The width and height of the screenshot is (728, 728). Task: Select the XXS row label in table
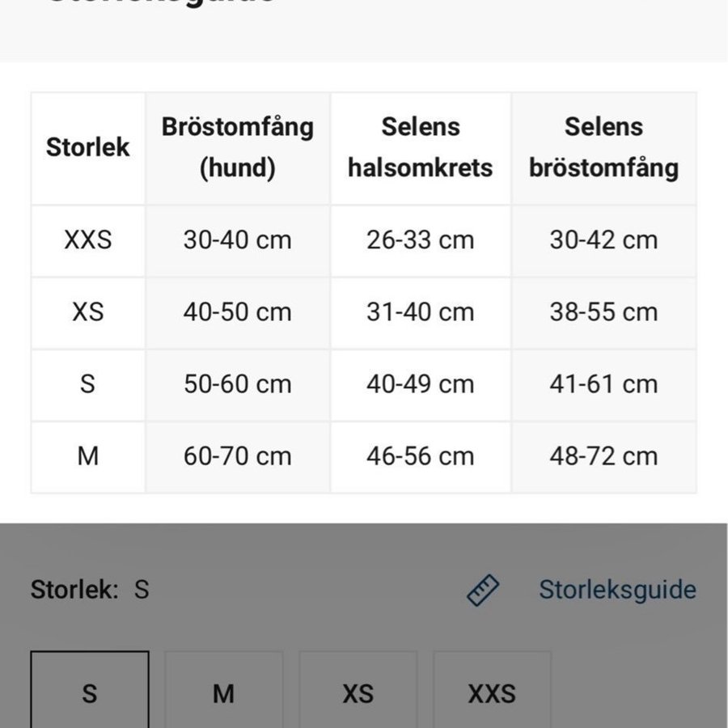88,240
